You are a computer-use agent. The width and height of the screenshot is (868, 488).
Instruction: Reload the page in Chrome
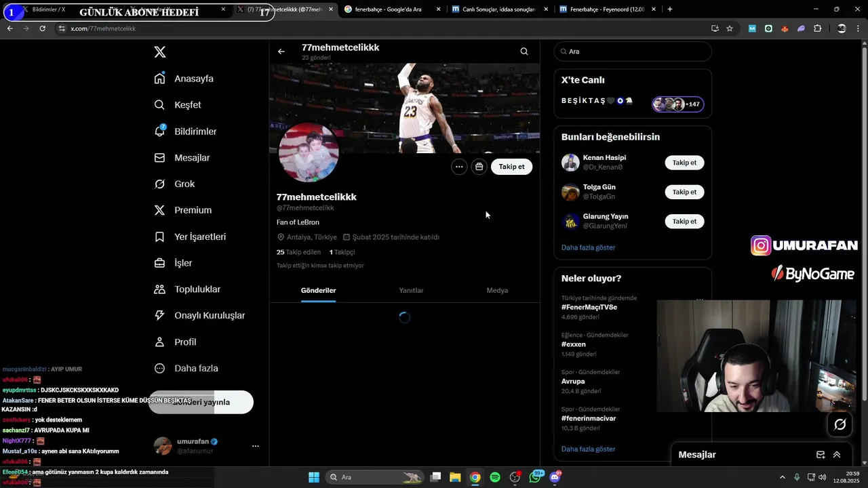pyautogui.click(x=42, y=28)
